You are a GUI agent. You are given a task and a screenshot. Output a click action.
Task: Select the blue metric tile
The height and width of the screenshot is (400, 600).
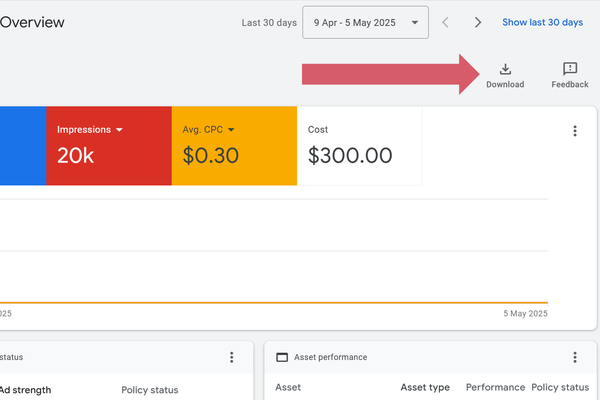click(23, 146)
